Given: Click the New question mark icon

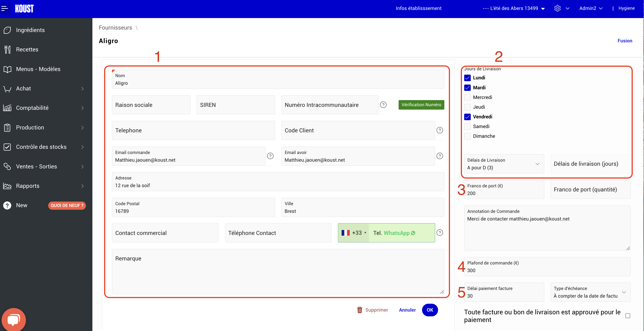Looking at the screenshot, I should coord(7,205).
